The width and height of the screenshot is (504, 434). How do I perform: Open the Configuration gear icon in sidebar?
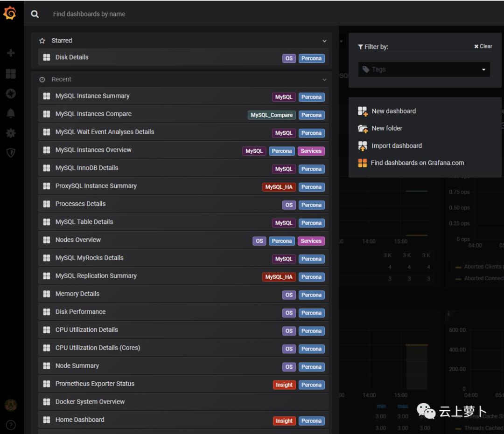pos(11,133)
